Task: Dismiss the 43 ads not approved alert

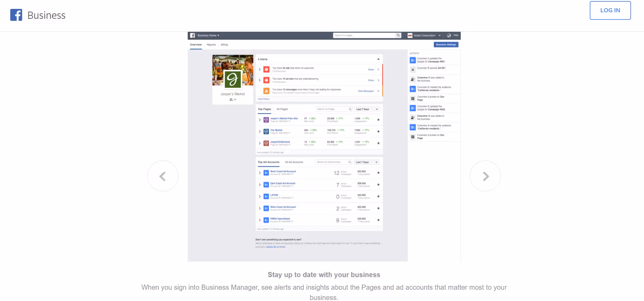Action: 378,70
